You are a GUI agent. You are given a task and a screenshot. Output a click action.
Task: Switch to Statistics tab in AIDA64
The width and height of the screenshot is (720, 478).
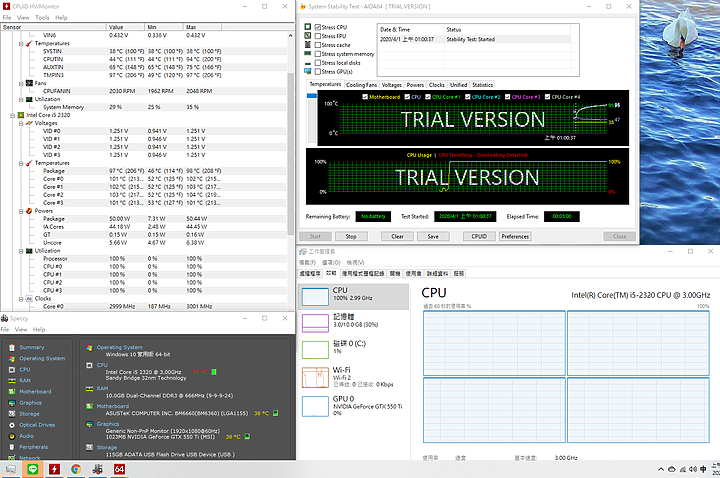[482, 85]
